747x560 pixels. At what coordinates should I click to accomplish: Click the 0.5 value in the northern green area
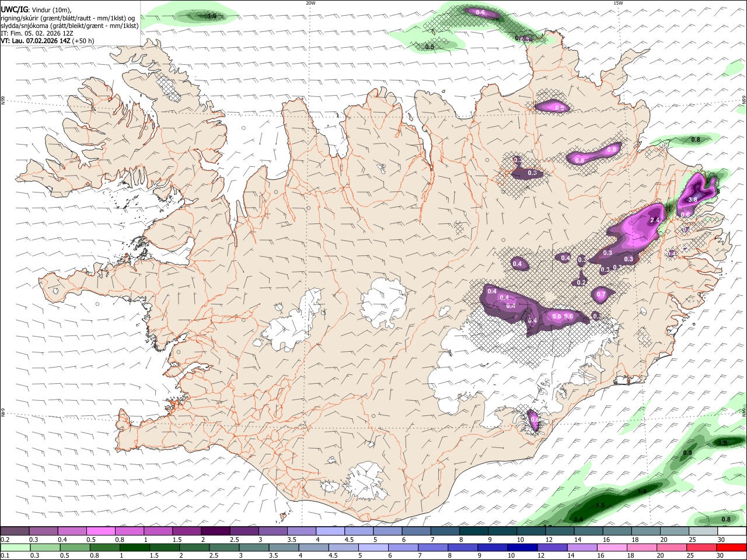click(430, 47)
